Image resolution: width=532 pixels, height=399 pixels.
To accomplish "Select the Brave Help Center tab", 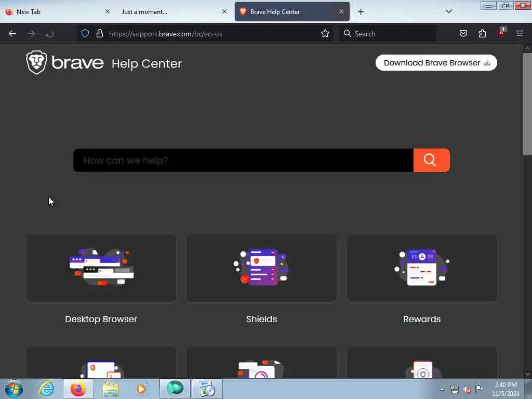I will tap(292, 12).
